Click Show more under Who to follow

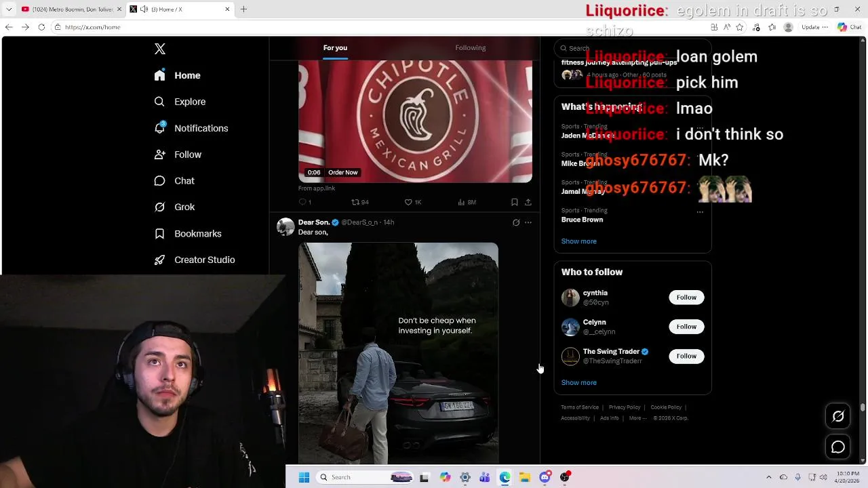[x=579, y=382]
